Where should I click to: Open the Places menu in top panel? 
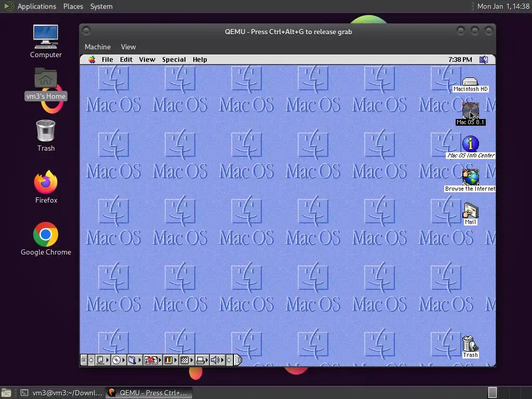click(x=73, y=6)
